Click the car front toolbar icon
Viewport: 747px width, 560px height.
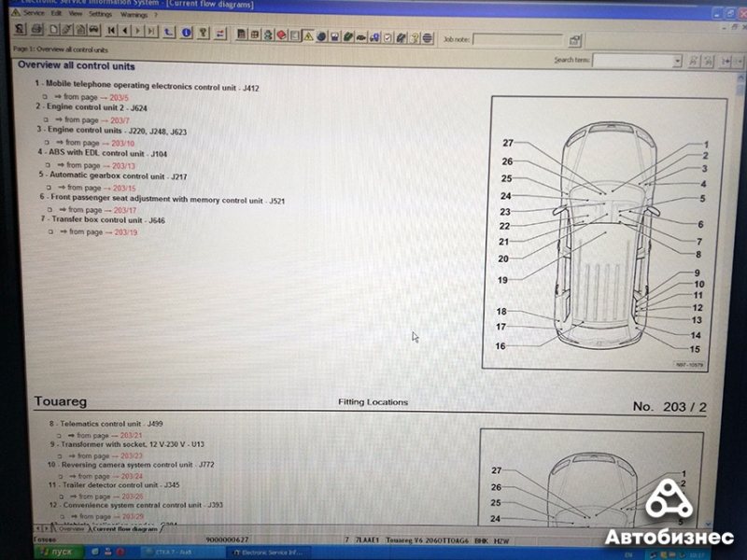pos(94,31)
